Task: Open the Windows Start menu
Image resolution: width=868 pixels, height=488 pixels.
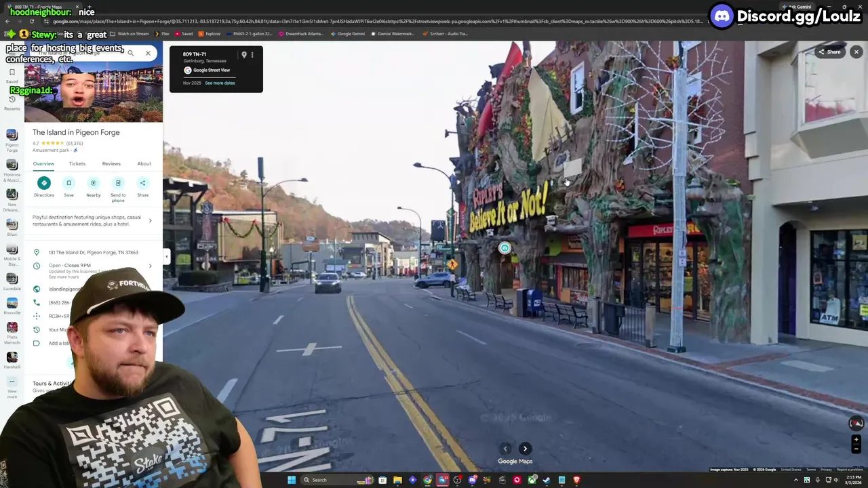Action: click(x=292, y=480)
